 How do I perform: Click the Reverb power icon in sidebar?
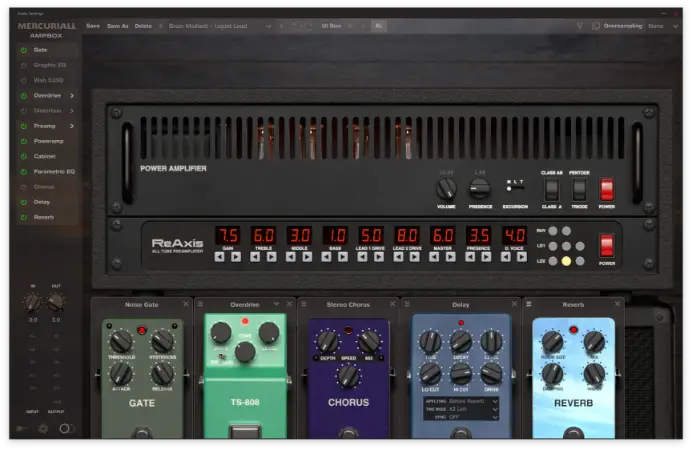pos(23,217)
